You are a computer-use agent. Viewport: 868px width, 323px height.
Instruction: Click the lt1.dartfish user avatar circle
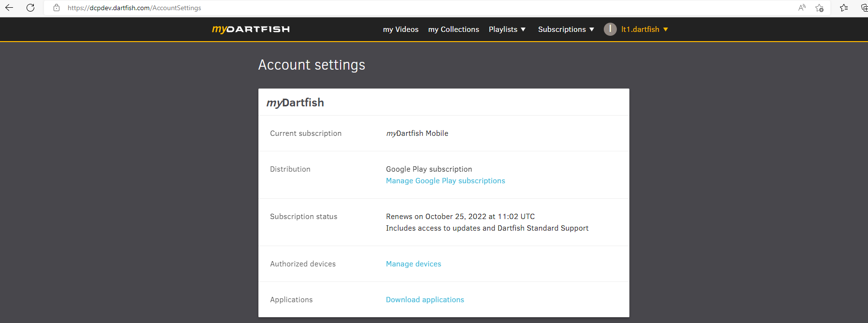tap(610, 29)
